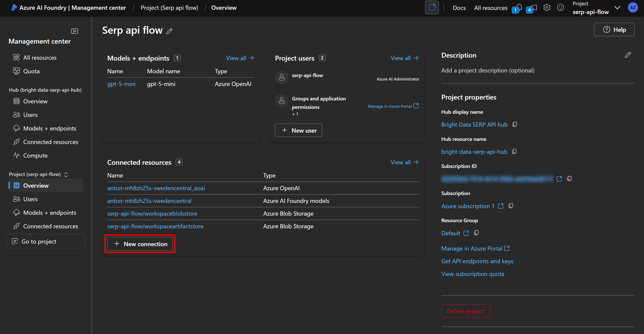The height and width of the screenshot is (334, 644).
Task: Open the settings gear icon
Action: point(547,8)
